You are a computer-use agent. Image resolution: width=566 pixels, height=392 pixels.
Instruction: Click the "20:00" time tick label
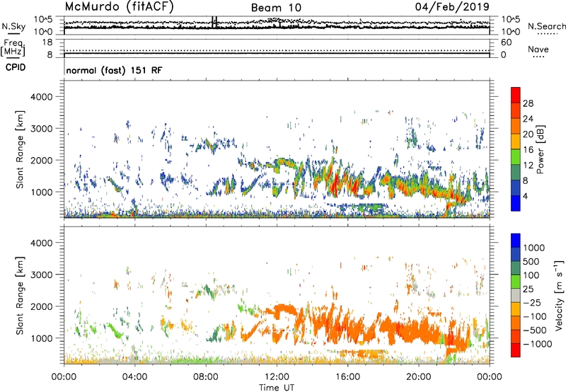(x=418, y=377)
